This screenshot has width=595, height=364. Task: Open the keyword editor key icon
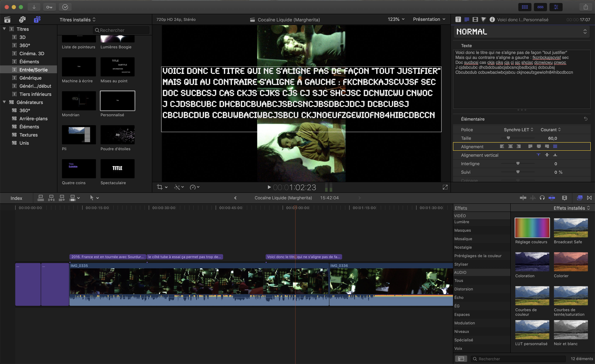50,7
